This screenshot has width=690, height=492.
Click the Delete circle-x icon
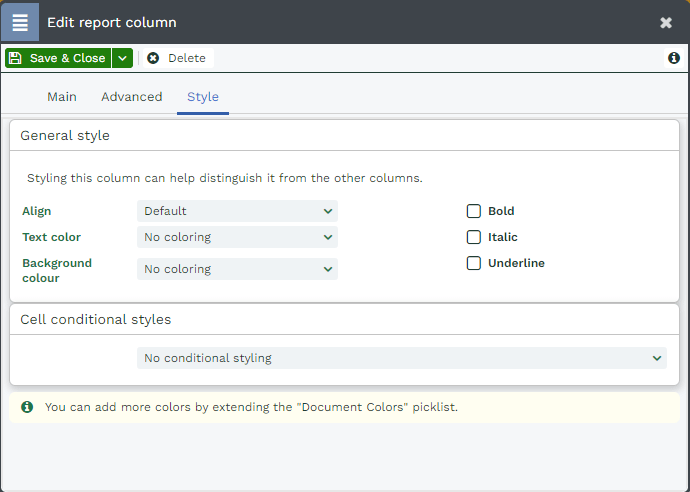click(x=153, y=58)
